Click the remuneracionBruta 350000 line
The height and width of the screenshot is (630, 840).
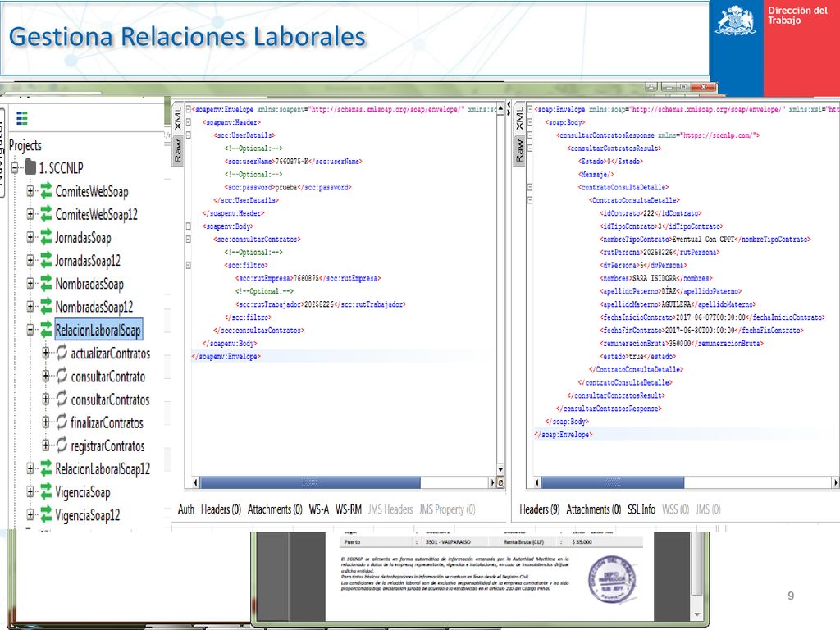coord(682,344)
